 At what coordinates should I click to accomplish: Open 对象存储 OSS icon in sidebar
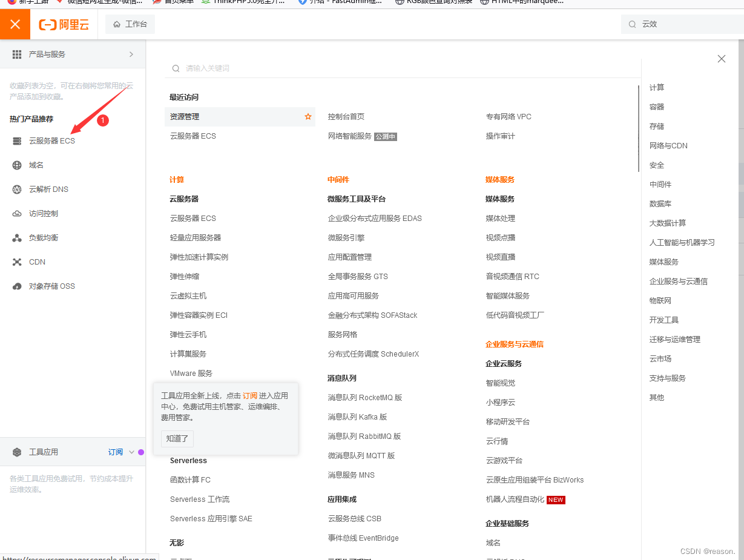click(17, 286)
